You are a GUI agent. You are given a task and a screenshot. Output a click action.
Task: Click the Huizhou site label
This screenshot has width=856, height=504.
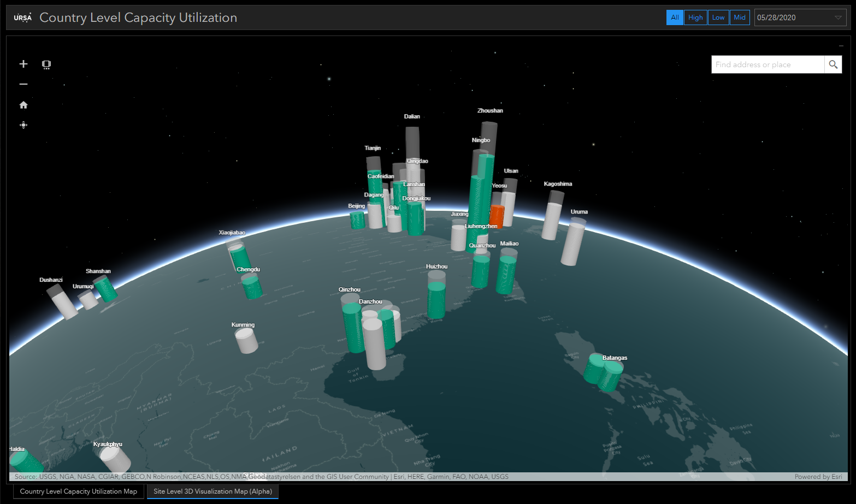[x=436, y=267]
